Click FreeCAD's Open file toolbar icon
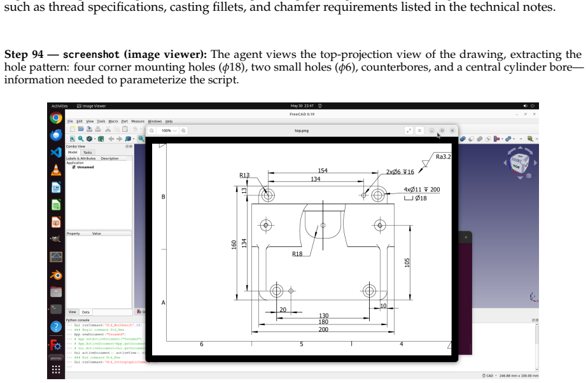The width and height of the screenshot is (588, 383). 81,129
